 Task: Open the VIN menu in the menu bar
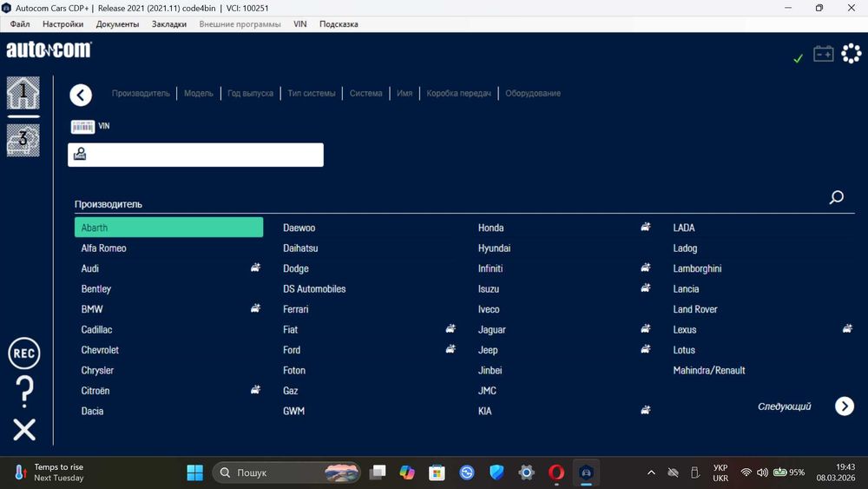300,23
